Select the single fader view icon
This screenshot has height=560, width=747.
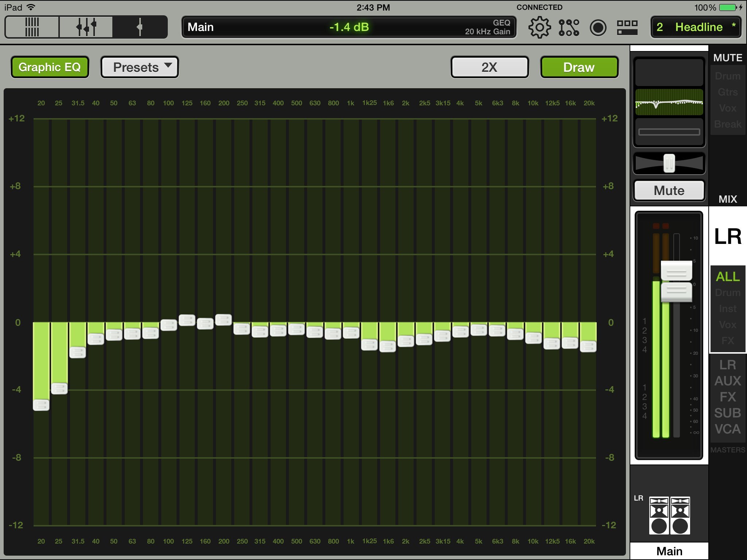[139, 27]
